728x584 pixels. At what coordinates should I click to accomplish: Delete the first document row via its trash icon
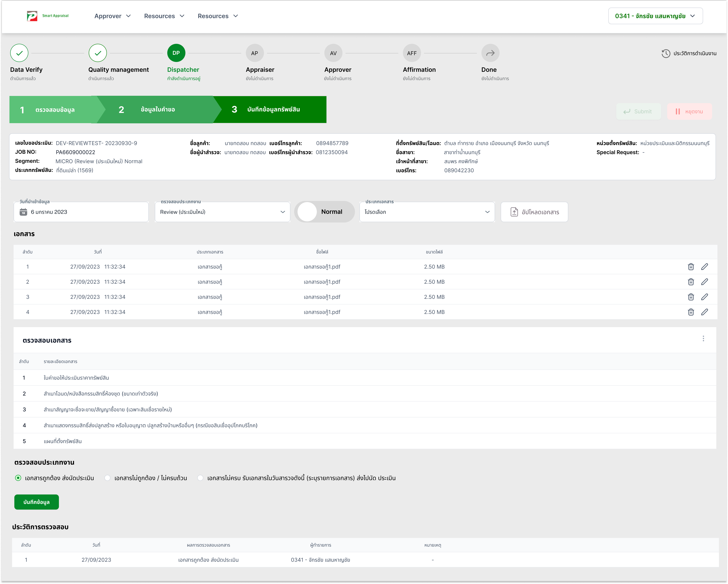(690, 267)
